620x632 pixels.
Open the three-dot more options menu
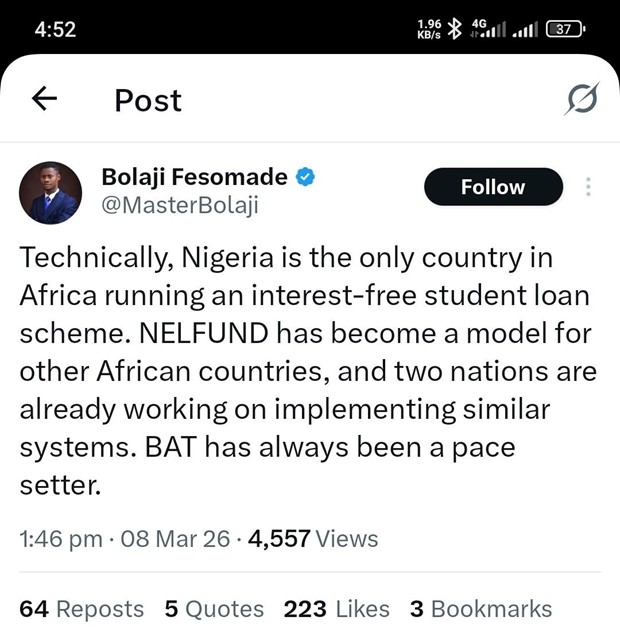pyautogui.click(x=588, y=187)
